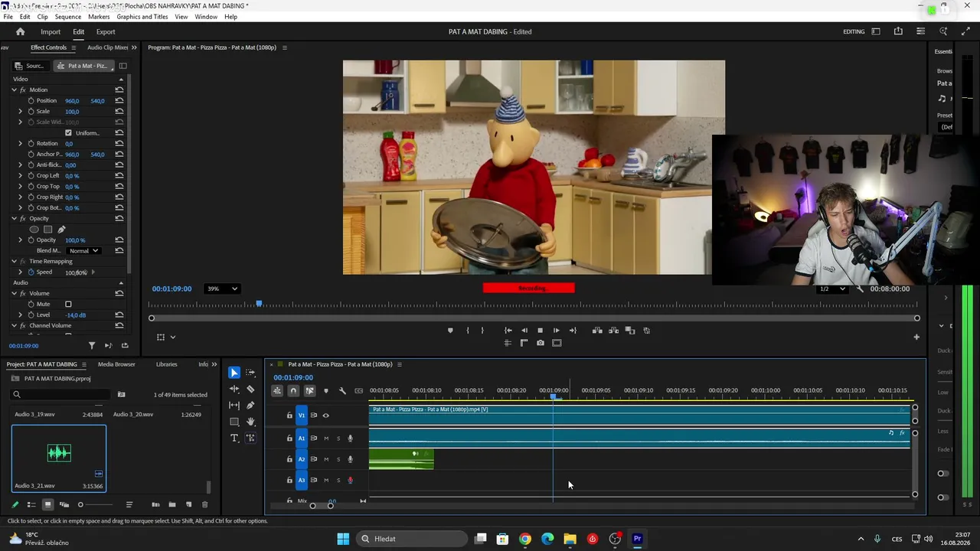980x551 pixels.
Task: Solo track A2
Action: pyautogui.click(x=338, y=459)
